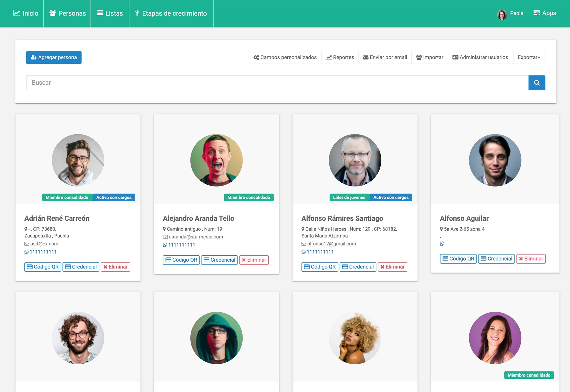570x392 pixels.
Task: Open Campos personalizados settings
Action: coord(285,57)
